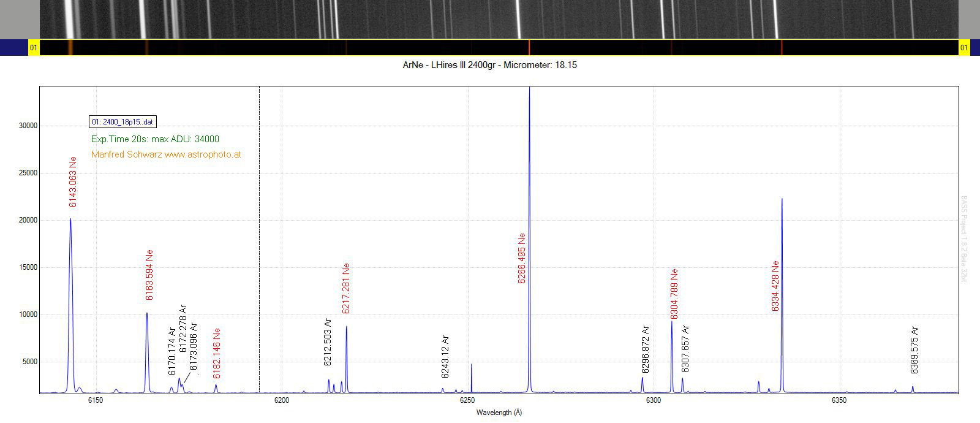The image size is (980, 423).
Task: Click the 6266.495 Ne peak label
Action: [522, 258]
